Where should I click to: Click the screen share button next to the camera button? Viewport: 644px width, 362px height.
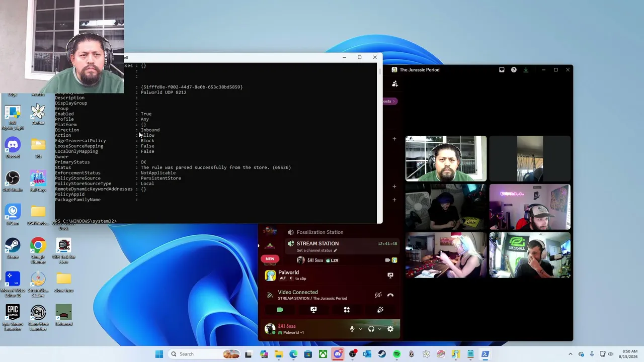pyautogui.click(x=313, y=310)
